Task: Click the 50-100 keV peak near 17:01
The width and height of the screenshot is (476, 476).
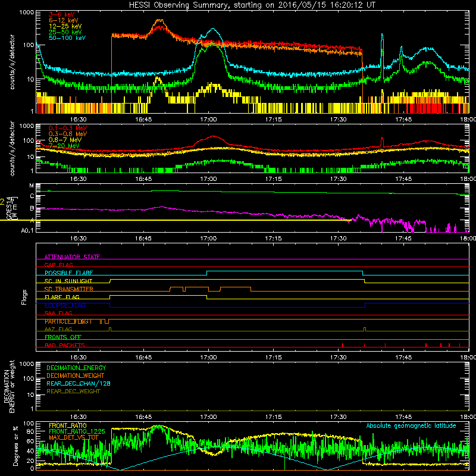Action: tap(213, 29)
